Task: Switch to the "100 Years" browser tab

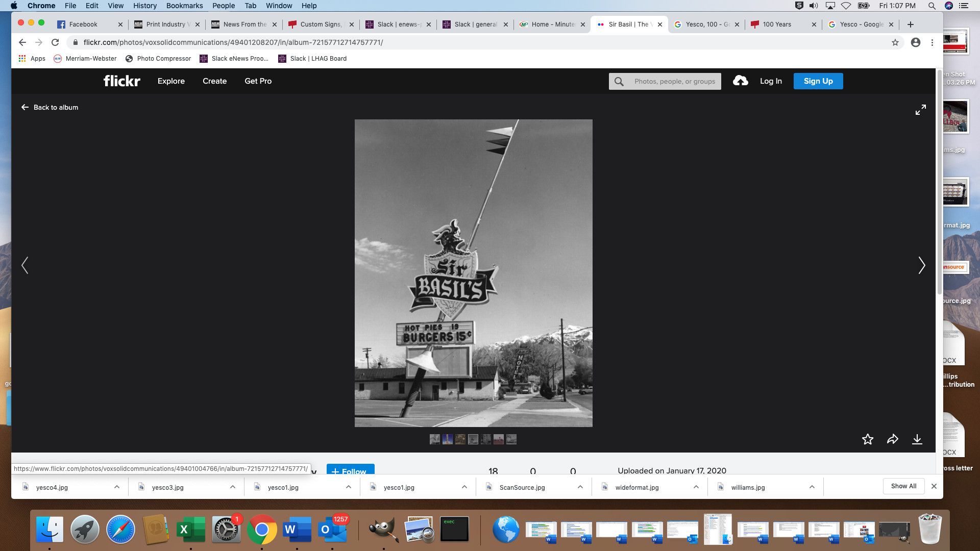Action: (776, 24)
